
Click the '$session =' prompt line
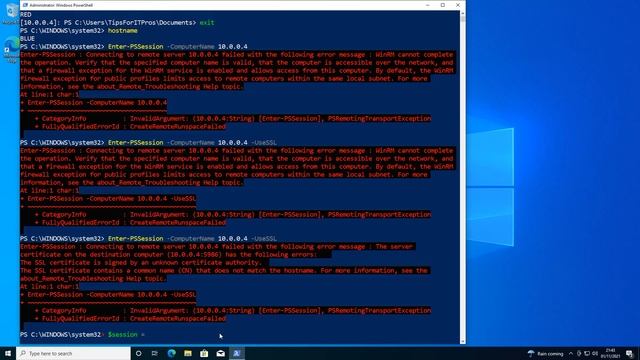[82, 334]
